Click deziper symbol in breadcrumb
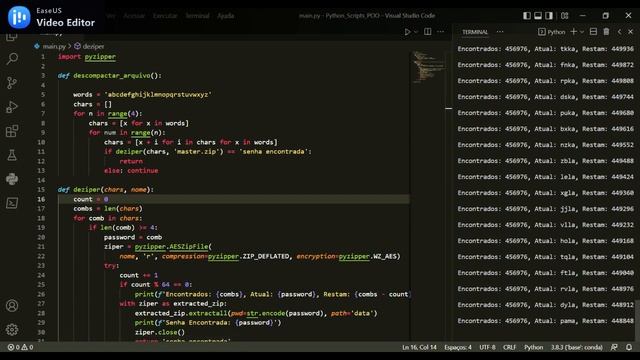 [89, 46]
